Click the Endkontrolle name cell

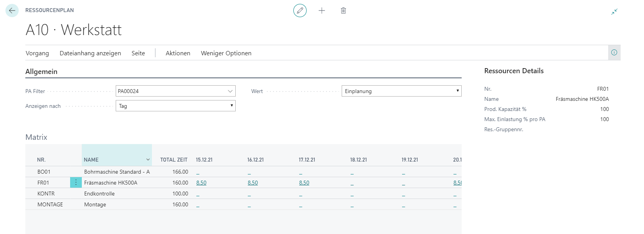(x=99, y=194)
